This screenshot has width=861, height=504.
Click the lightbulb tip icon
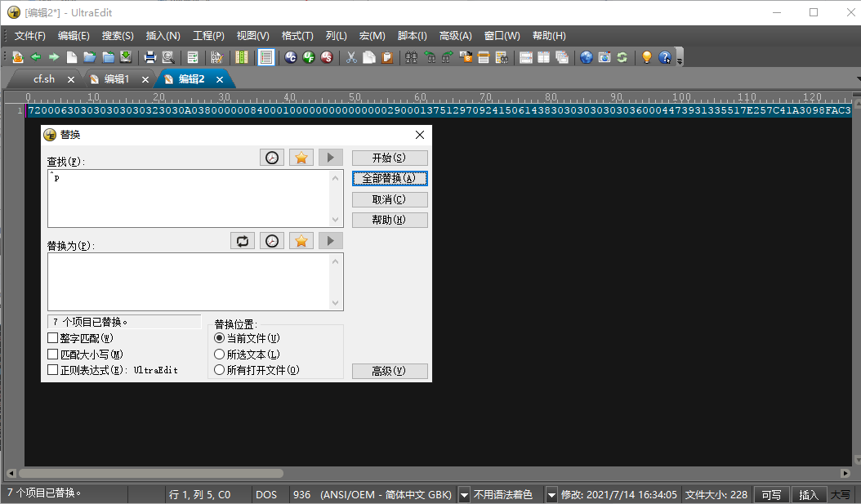click(x=647, y=57)
